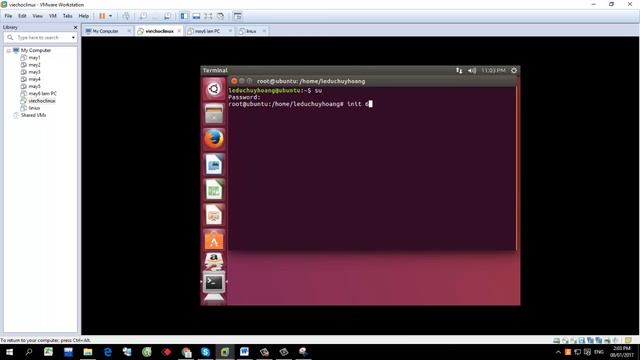Close the Library panel
640x360 pixels.
pos(75,27)
